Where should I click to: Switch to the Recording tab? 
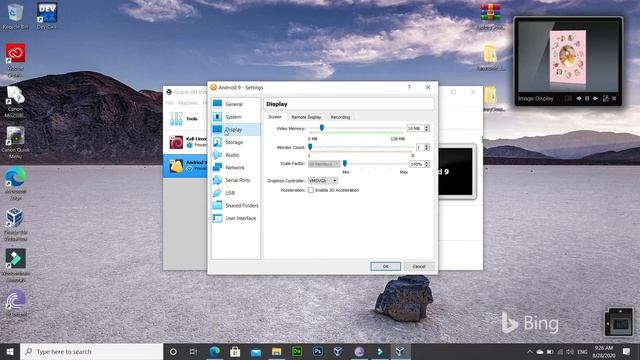[340, 117]
